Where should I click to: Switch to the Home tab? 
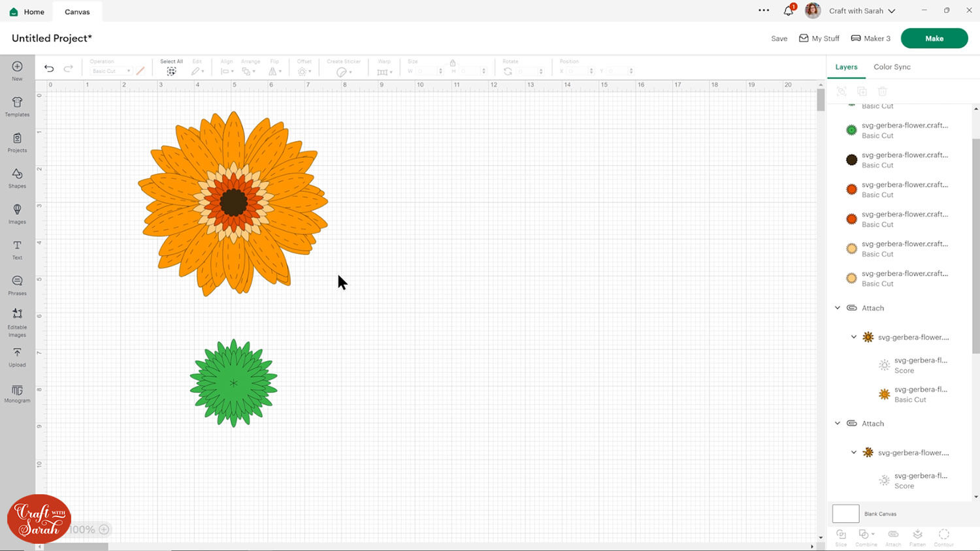(x=27, y=12)
